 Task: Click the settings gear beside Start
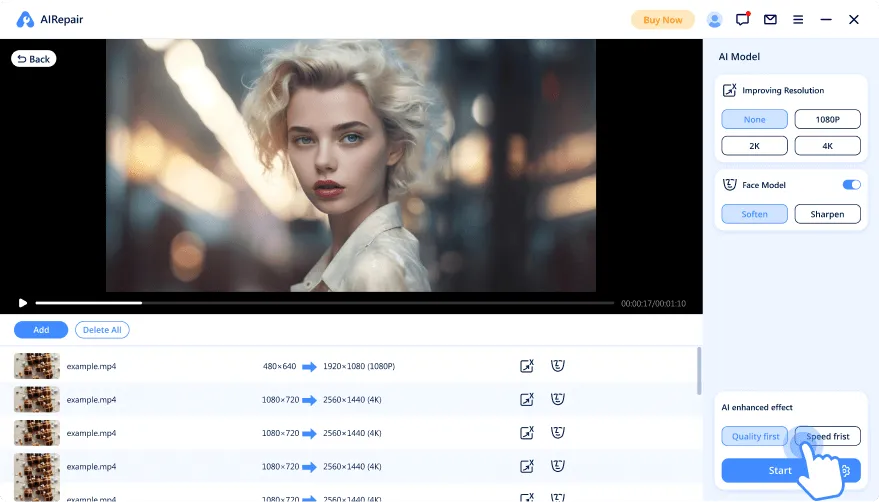click(847, 471)
